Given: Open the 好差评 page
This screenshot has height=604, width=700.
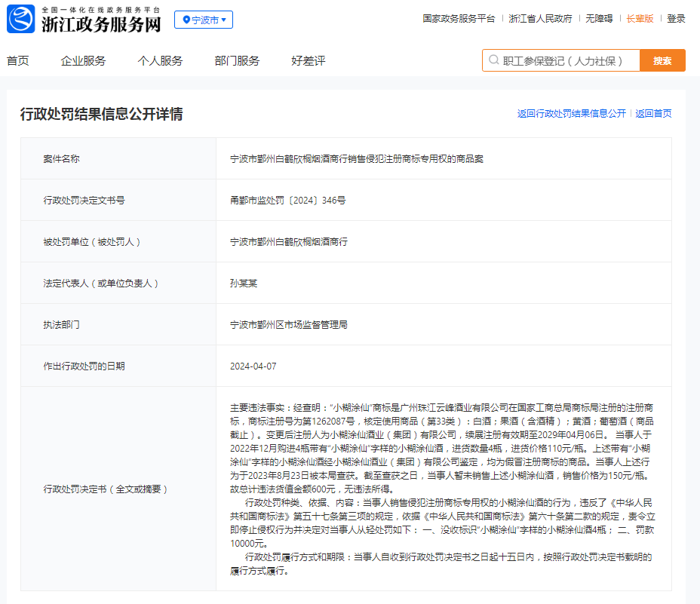Looking at the screenshot, I should [x=308, y=61].
